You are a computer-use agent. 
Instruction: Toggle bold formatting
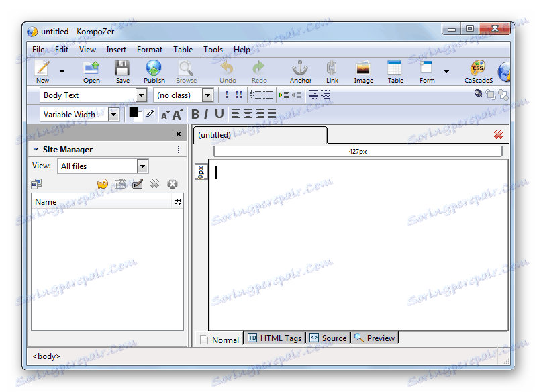click(195, 114)
